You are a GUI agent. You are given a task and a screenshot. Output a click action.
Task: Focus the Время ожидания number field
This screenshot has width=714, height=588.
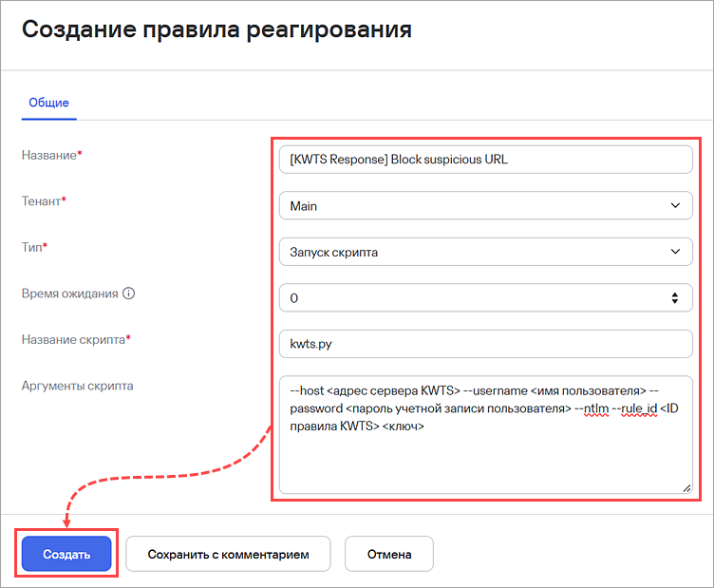(x=486, y=298)
